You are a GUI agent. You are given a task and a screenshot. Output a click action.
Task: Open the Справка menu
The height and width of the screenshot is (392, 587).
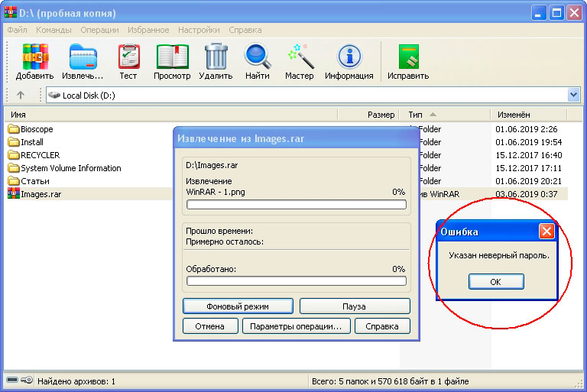pyautogui.click(x=245, y=30)
